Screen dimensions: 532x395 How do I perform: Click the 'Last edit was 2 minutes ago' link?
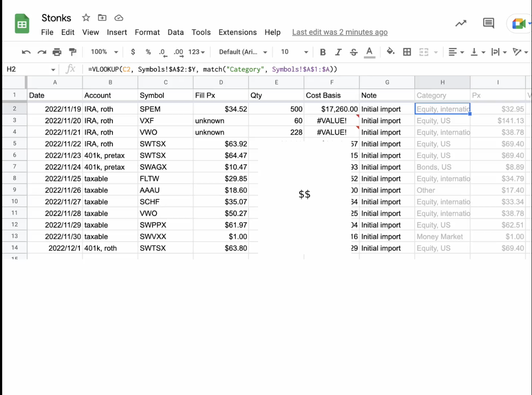click(340, 32)
